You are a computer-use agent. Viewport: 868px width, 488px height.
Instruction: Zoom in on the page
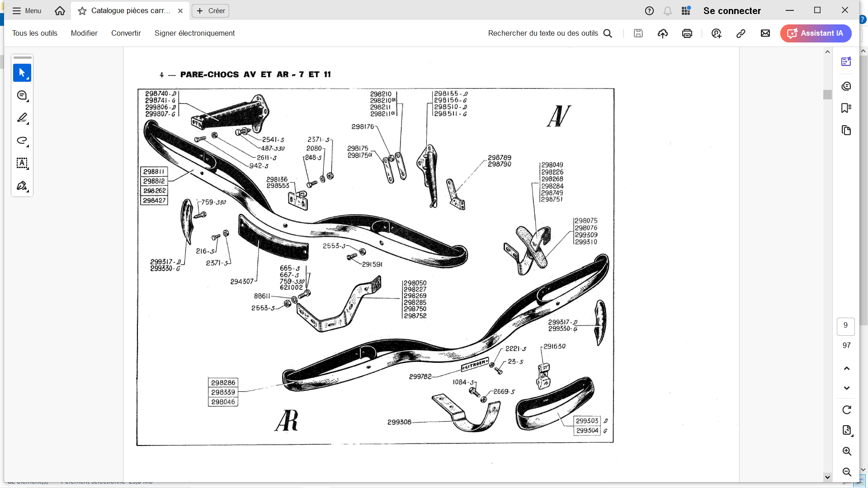[x=847, y=451]
